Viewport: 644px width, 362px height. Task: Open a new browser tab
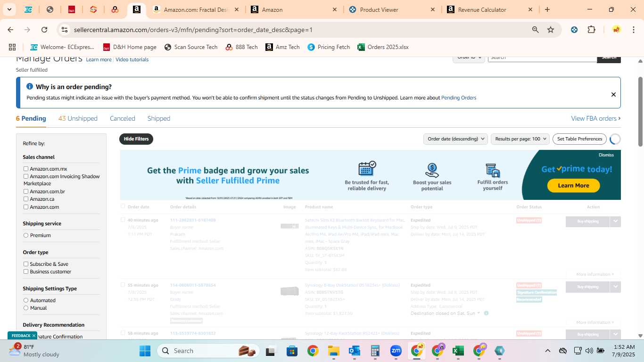click(547, 9)
